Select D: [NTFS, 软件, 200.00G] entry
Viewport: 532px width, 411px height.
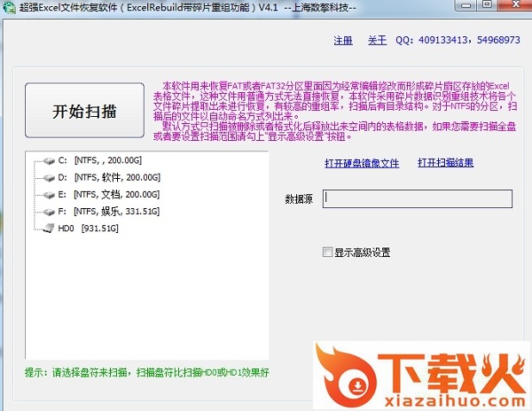pos(109,177)
